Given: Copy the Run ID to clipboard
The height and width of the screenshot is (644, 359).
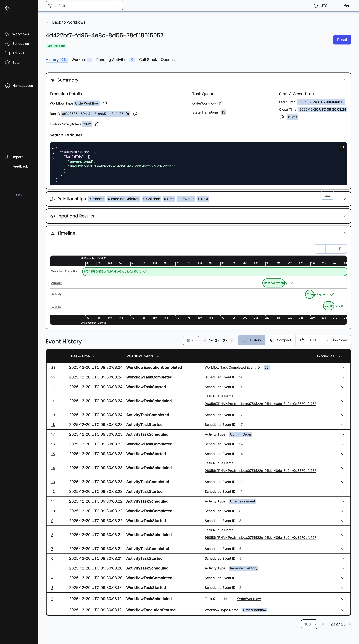Looking at the screenshot, I should pyautogui.click(x=135, y=114).
